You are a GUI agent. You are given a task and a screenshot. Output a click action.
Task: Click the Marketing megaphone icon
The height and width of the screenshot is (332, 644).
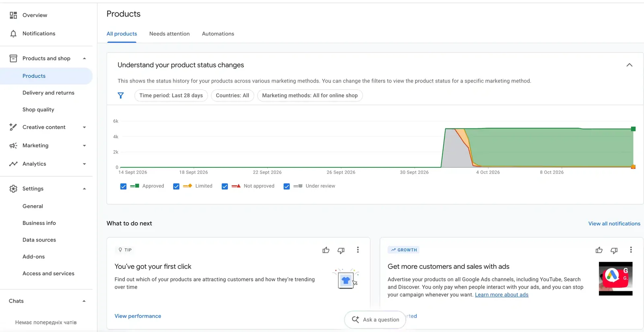[x=13, y=146]
